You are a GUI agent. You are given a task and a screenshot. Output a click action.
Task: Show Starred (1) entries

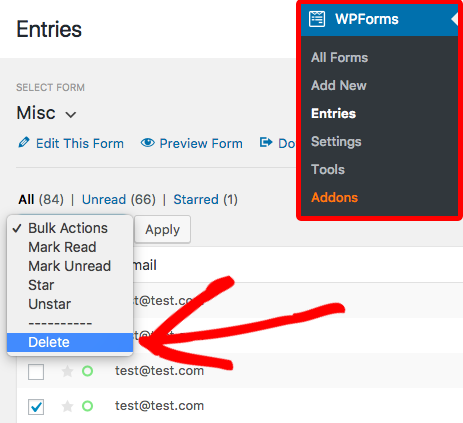205,199
